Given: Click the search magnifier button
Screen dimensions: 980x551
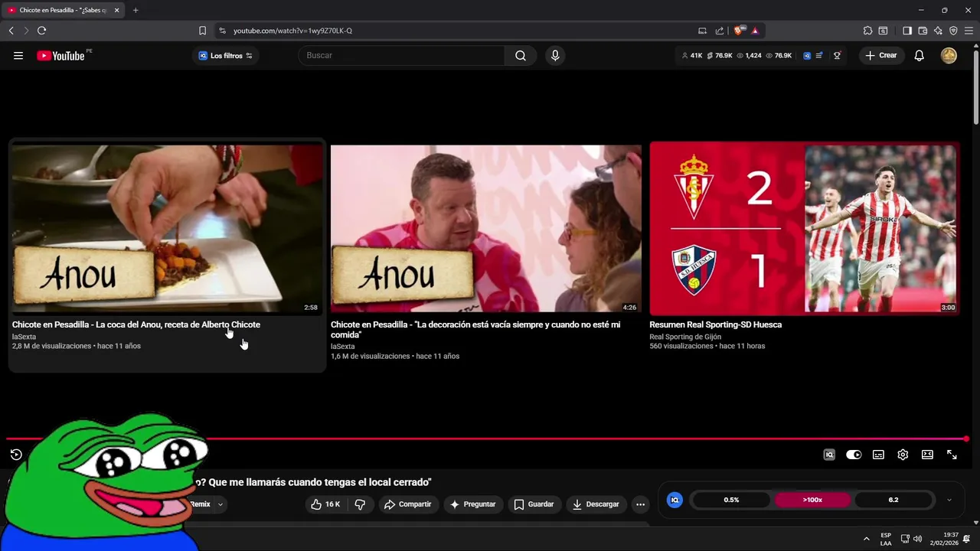Looking at the screenshot, I should [521, 55].
